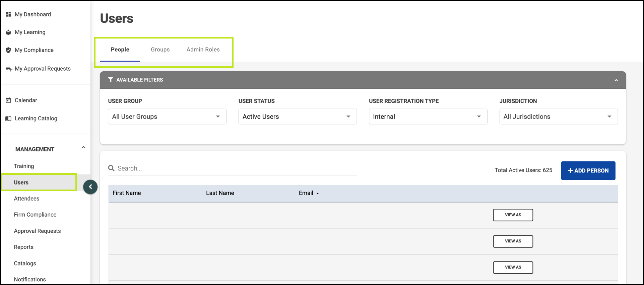The image size is (644, 285).
Task: Open the User Status dropdown
Action: (x=297, y=117)
